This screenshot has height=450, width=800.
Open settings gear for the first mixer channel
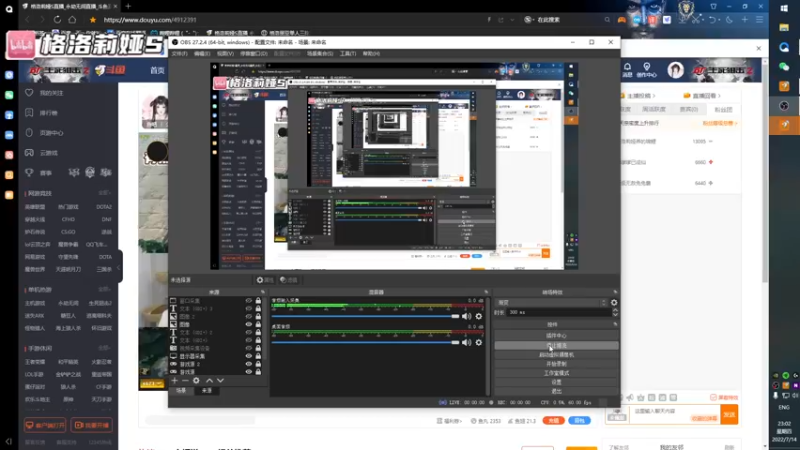[479, 316]
